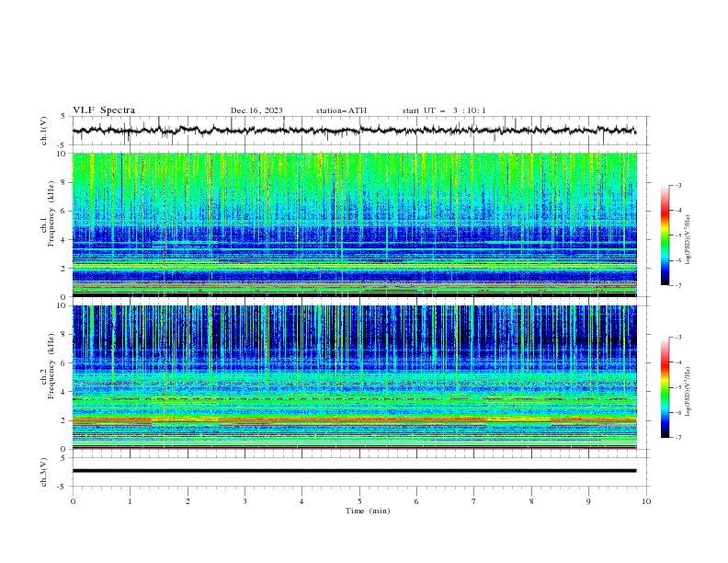Click the ch.2 color scale bar
This screenshot has height=563, width=728.
click(x=665, y=387)
